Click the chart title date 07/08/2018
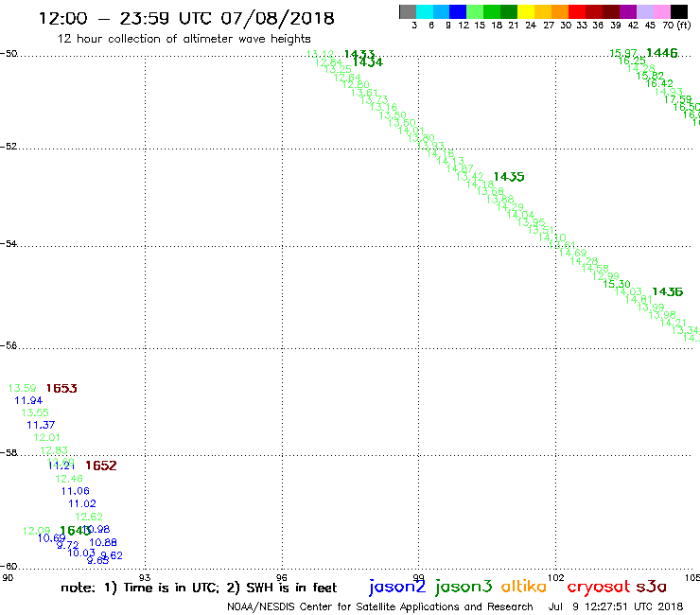This screenshot has height=615, width=700. (277, 18)
